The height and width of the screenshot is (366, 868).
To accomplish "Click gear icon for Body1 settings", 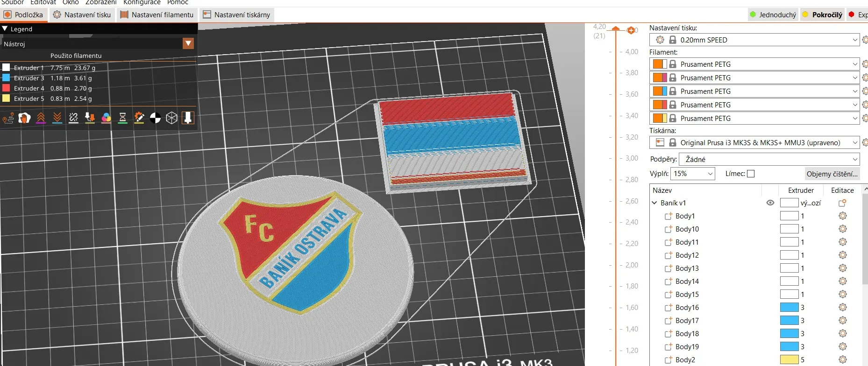I will (843, 216).
